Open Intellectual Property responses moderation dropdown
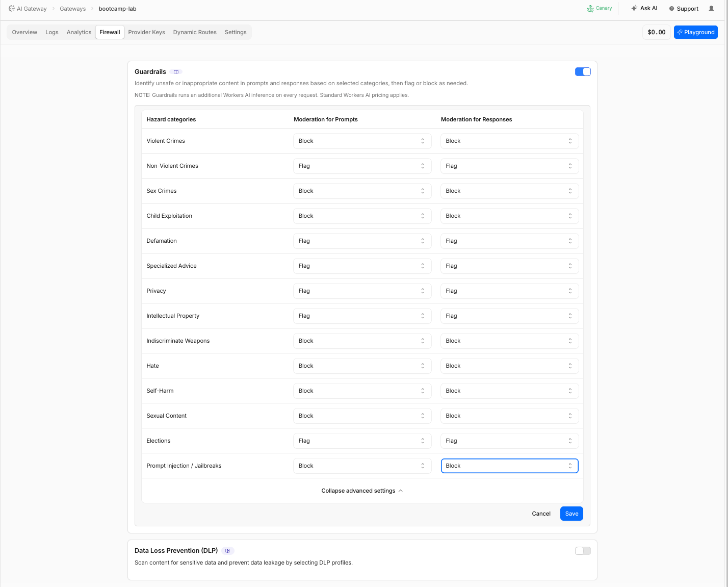Image resolution: width=728 pixels, height=587 pixels. pyautogui.click(x=510, y=316)
